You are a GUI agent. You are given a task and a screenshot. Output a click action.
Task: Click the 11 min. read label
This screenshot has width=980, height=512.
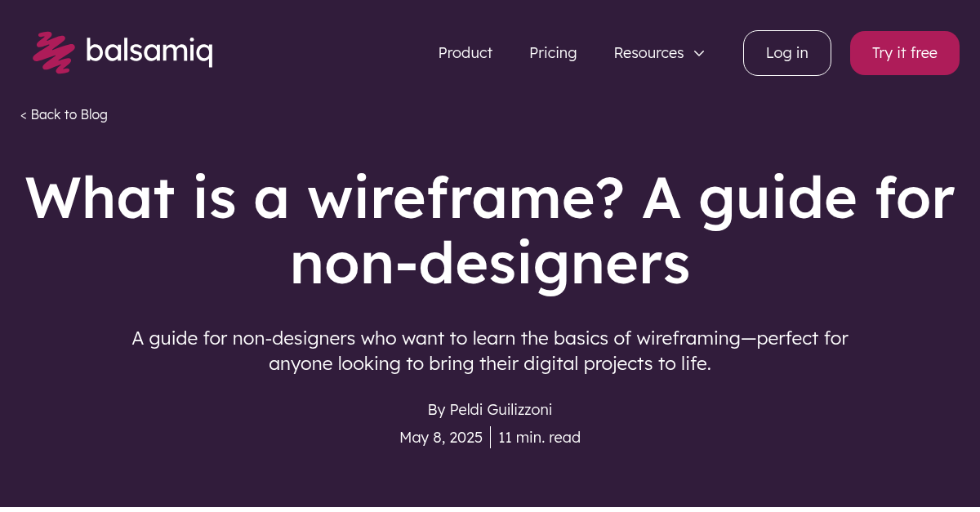(x=539, y=438)
